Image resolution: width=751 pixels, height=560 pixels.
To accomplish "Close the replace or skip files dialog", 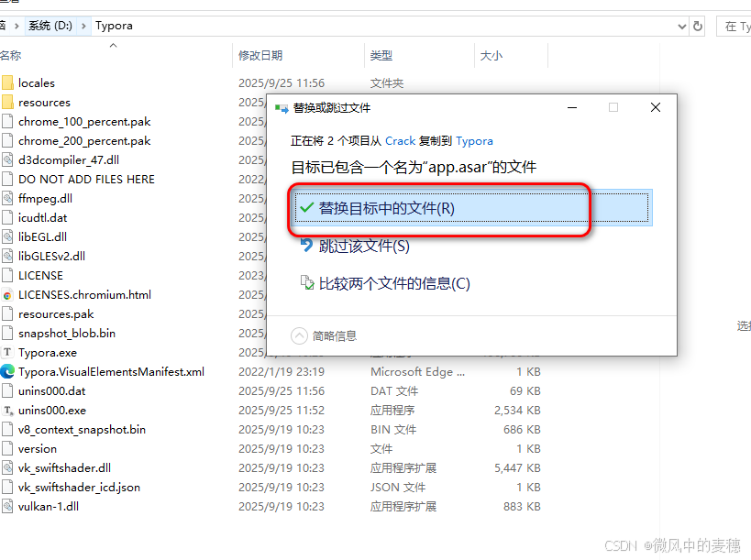I will (x=656, y=108).
